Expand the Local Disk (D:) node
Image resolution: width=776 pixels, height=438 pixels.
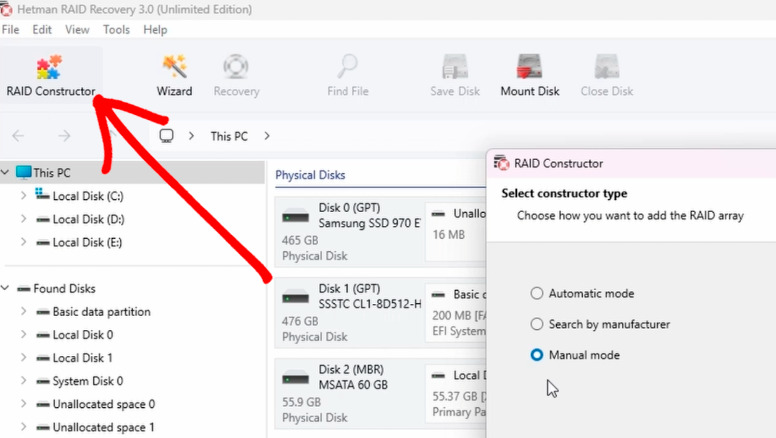click(x=23, y=219)
